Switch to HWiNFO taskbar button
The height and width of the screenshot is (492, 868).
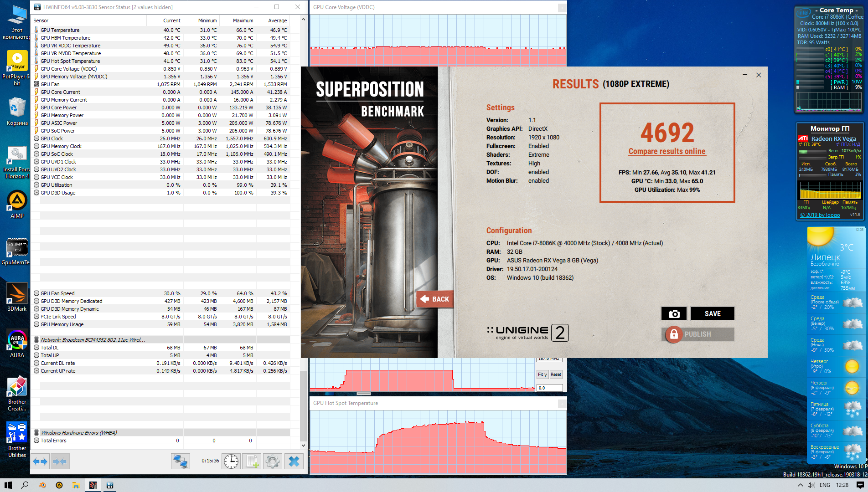pyautogui.click(x=110, y=485)
